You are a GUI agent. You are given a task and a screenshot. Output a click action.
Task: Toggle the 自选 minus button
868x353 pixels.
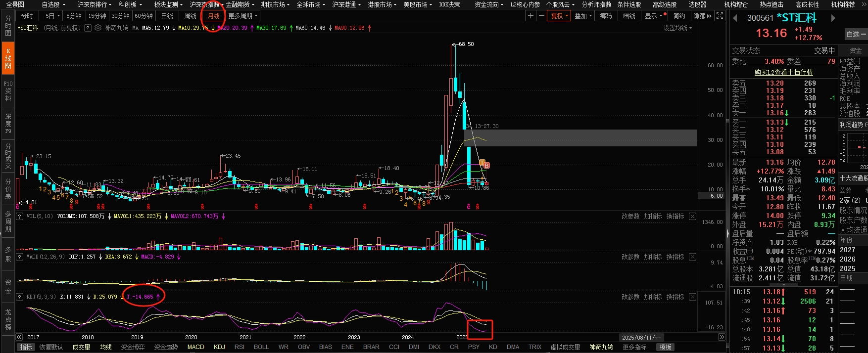[856, 34]
